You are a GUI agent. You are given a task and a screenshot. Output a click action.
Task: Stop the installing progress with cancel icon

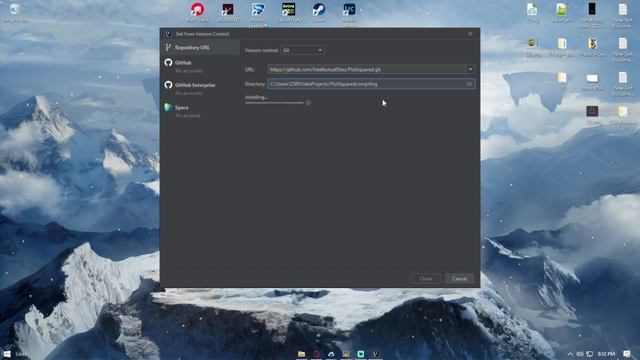(308, 103)
